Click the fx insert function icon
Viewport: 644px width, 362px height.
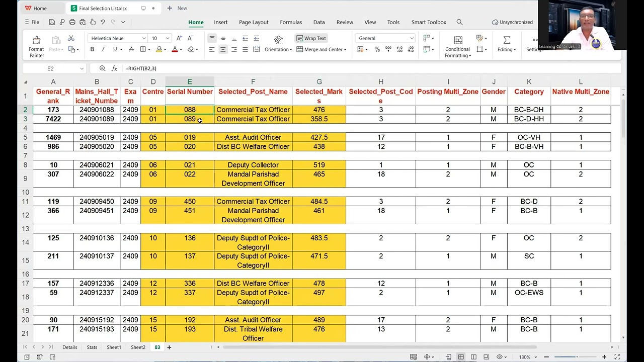[114, 68]
